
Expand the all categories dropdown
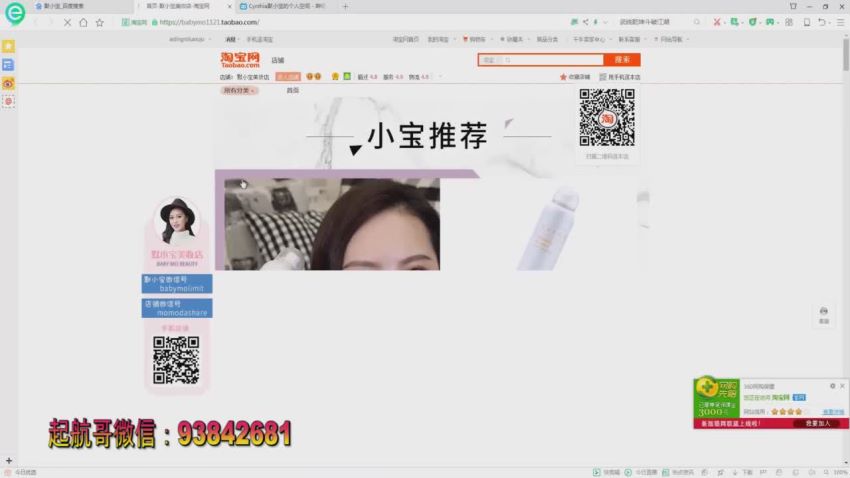pyautogui.click(x=239, y=91)
